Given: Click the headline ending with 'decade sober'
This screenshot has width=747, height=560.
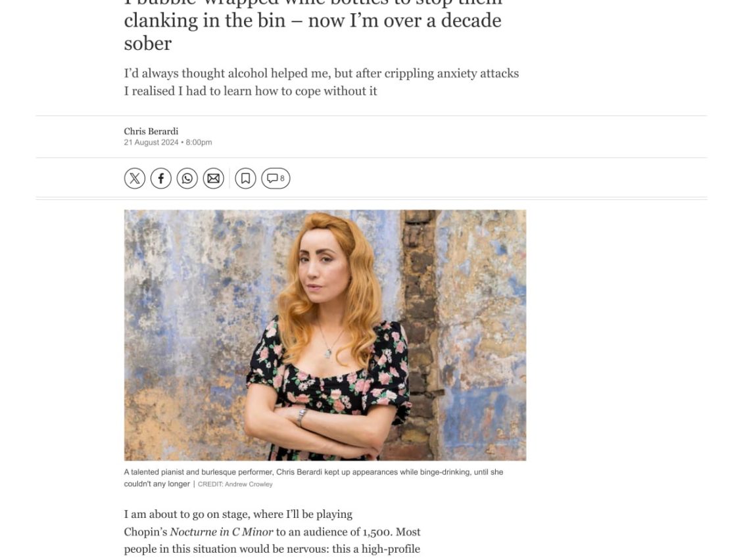Looking at the screenshot, I should tap(312, 21).
